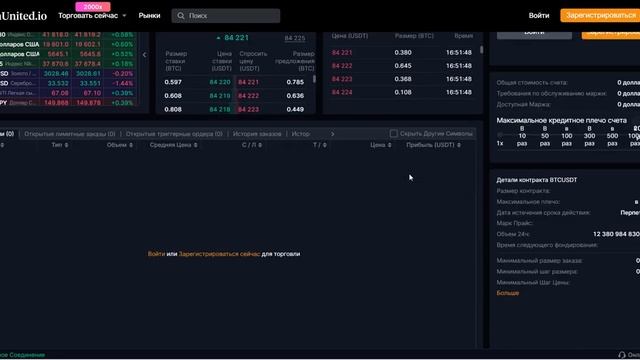The width and height of the screenshot is (640, 360).
Task: Click the Войти link in positions panel
Action: (156, 254)
